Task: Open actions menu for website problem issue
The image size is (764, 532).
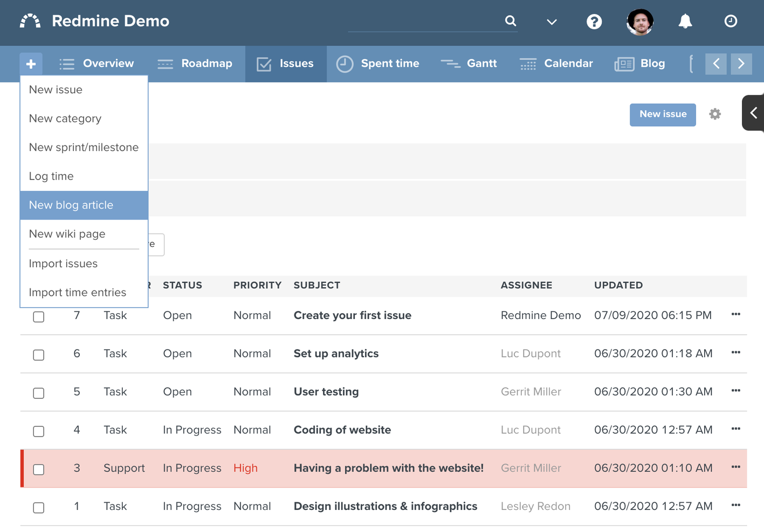Action: coord(736,467)
